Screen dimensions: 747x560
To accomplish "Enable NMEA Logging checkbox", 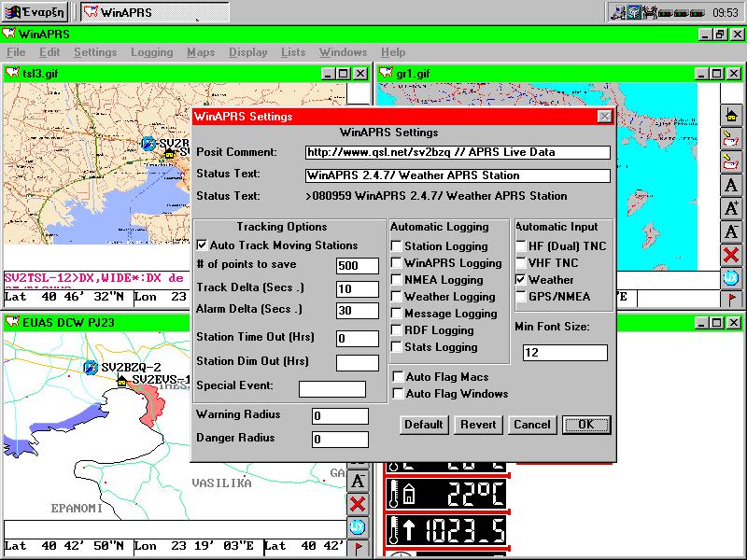I will (396, 279).
